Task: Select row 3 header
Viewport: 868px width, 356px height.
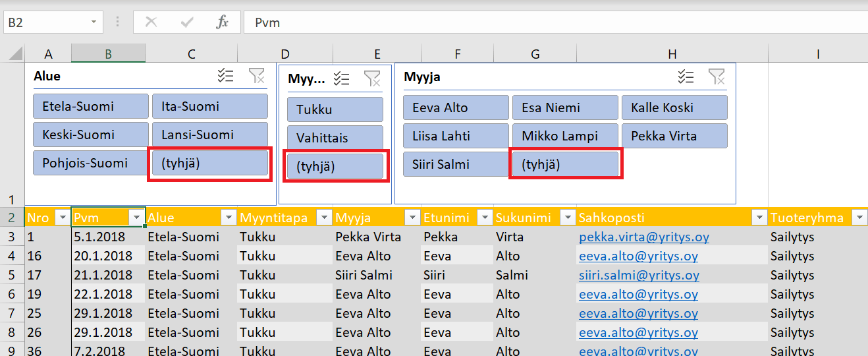Action: [12, 237]
